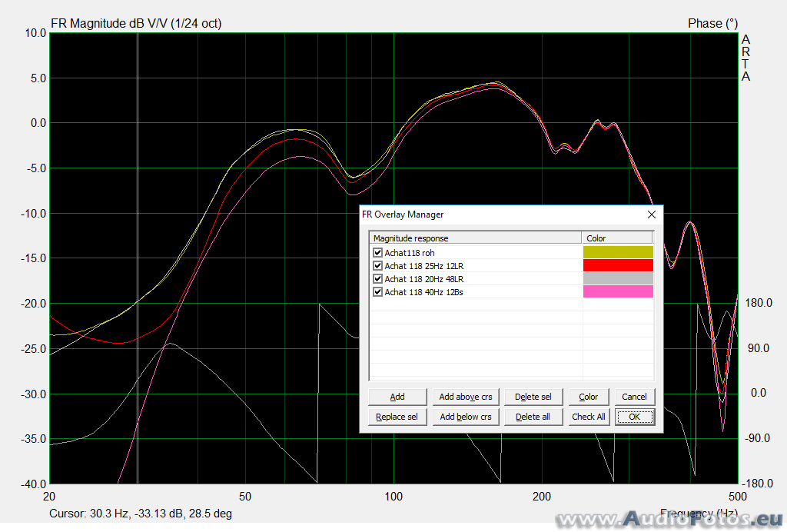787x532 pixels.
Task: Click Add above crs button
Action: (x=466, y=397)
